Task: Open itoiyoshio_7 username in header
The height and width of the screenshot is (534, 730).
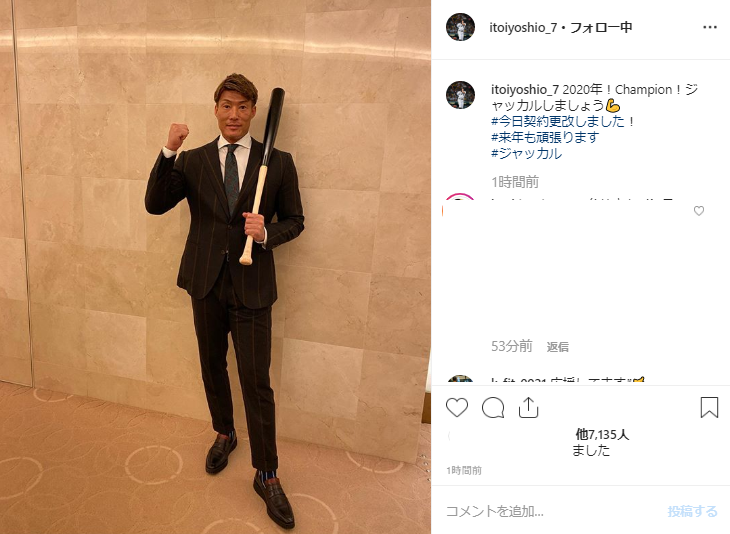Action: 523,28
